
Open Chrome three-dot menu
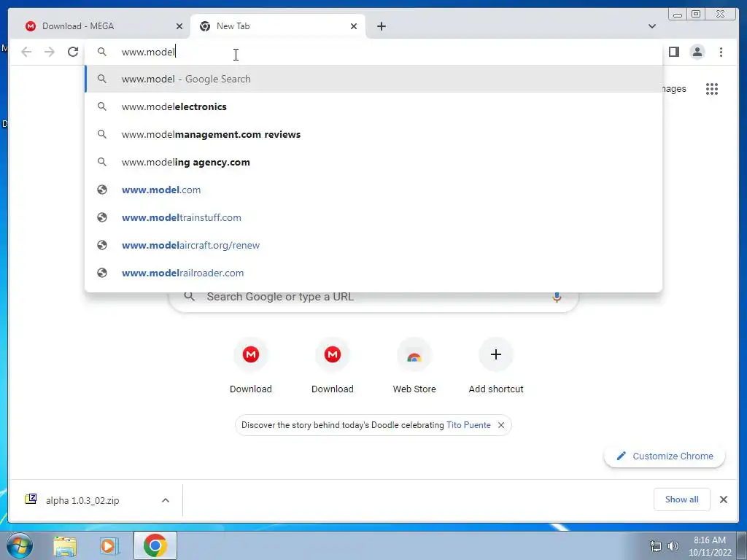(721, 52)
